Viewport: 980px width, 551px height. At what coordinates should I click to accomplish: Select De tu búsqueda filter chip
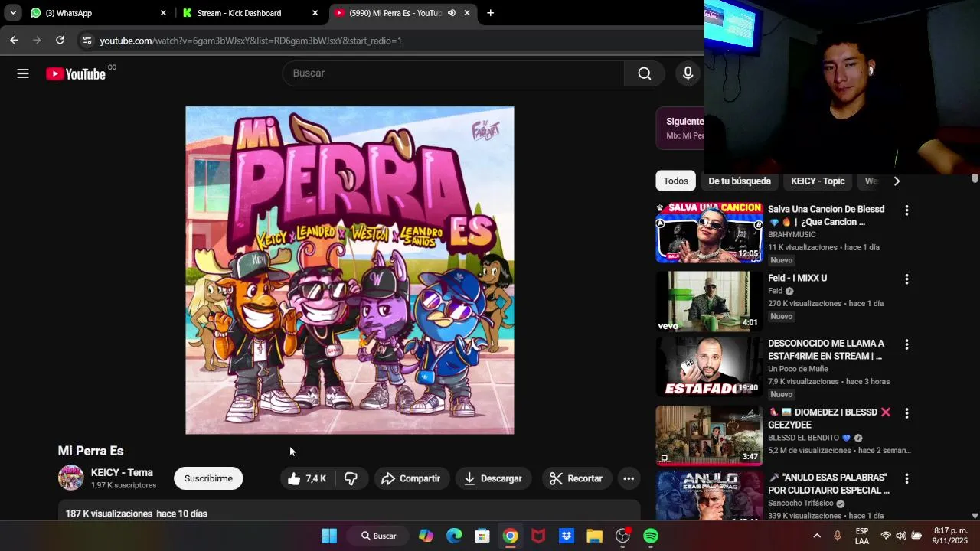coord(740,181)
